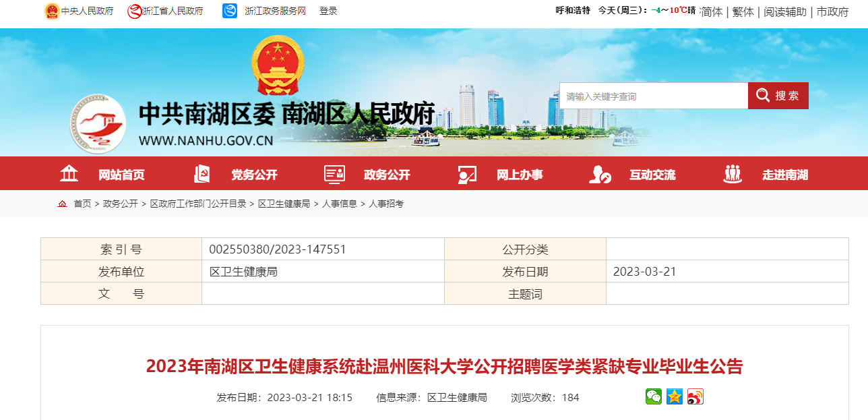Go to 区卫生健康局 in breadcrumb
The image size is (868, 420).
[x=284, y=204]
